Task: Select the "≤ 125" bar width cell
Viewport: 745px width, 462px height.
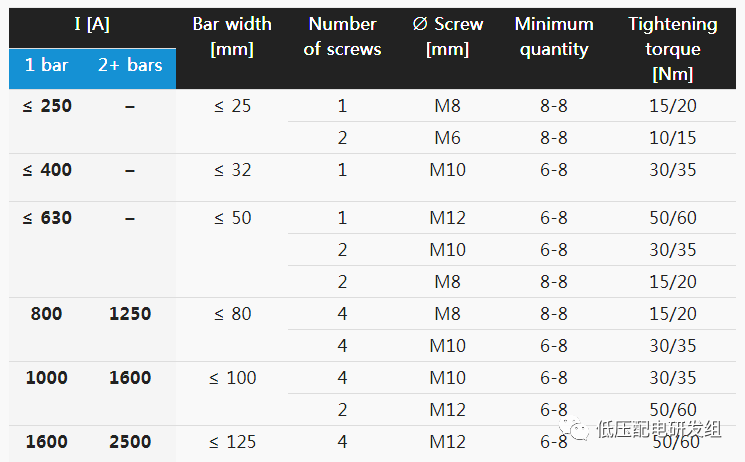Action: click(x=232, y=442)
